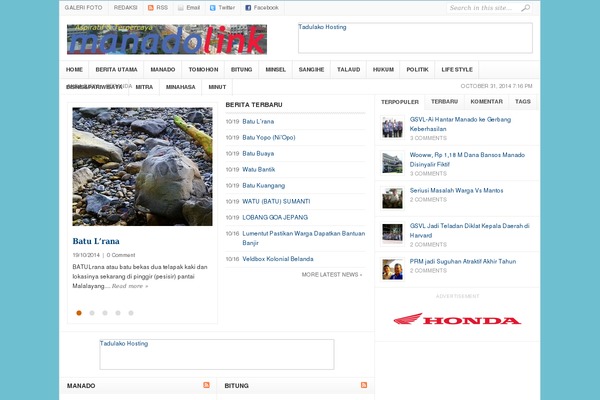Screen dimensions: 600x400
Task: Open MINUT submenu item
Action: [x=217, y=87]
